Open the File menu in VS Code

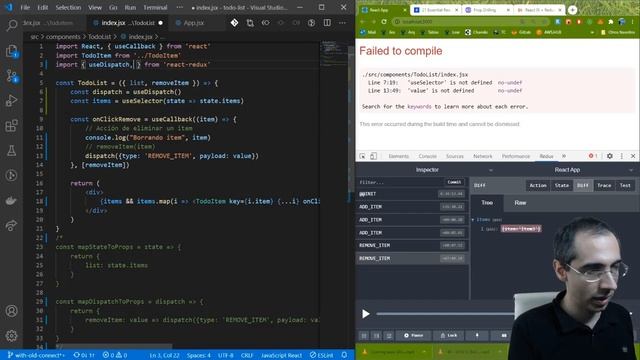tap(25, 7)
